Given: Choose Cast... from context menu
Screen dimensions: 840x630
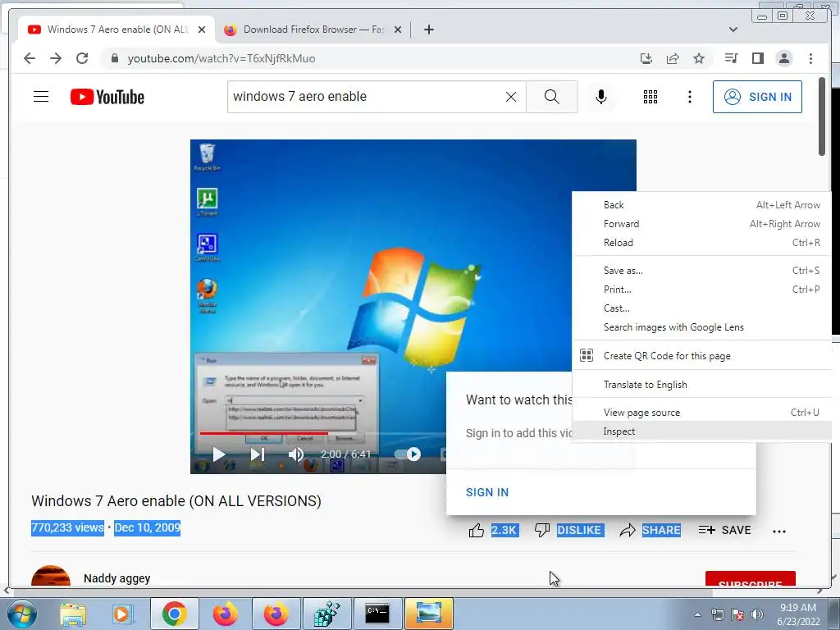Looking at the screenshot, I should pyautogui.click(x=702, y=308).
